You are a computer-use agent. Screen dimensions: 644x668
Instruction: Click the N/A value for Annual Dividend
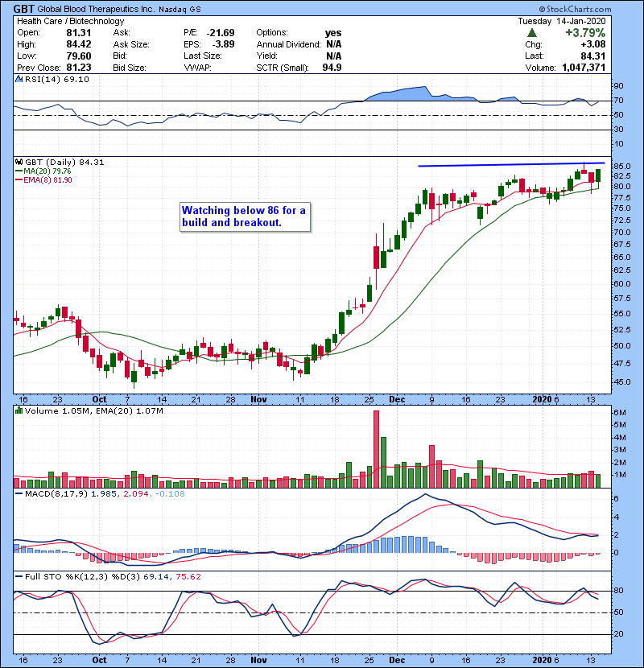tap(334, 44)
